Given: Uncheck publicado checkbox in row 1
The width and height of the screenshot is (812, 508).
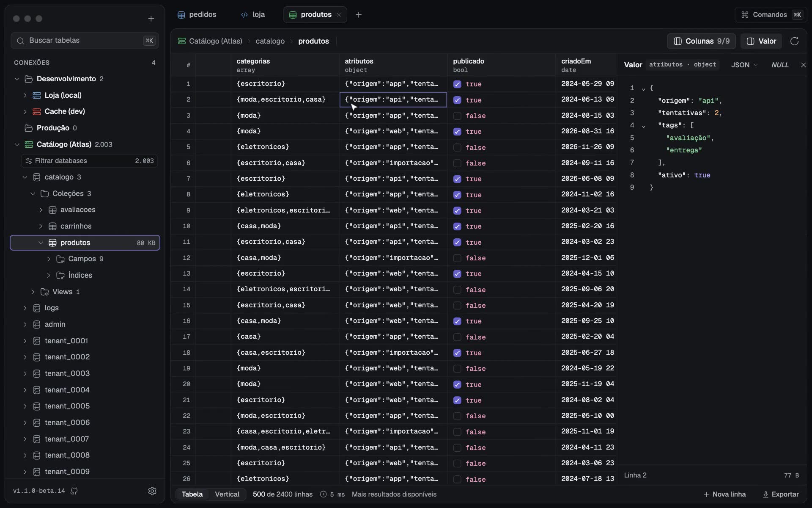Looking at the screenshot, I should click(x=457, y=84).
